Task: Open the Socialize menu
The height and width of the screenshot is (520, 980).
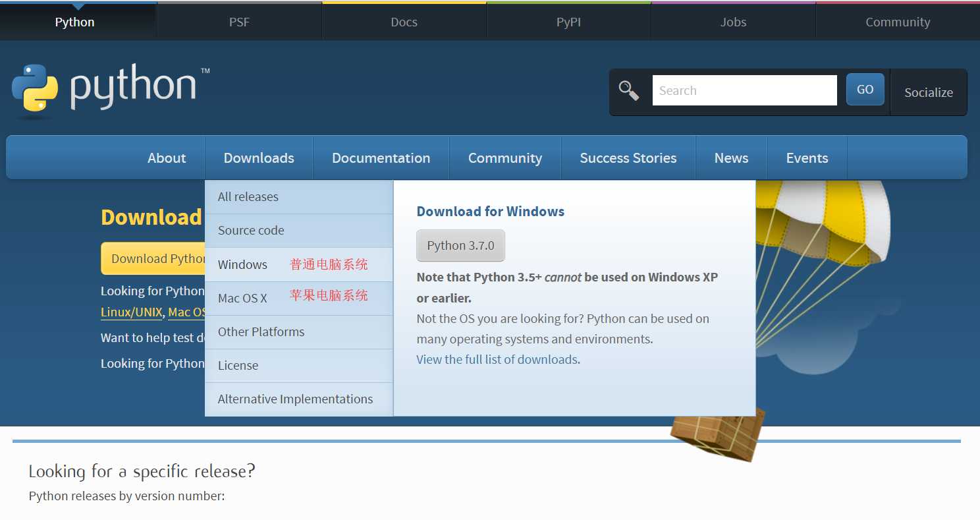Action: click(x=928, y=92)
